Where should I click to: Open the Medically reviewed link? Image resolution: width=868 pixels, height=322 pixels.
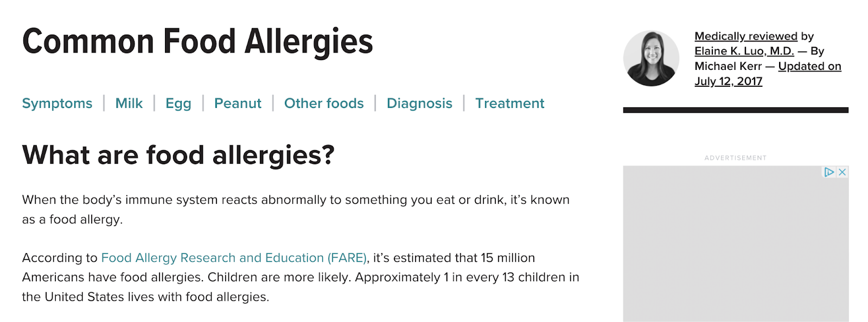(x=746, y=36)
